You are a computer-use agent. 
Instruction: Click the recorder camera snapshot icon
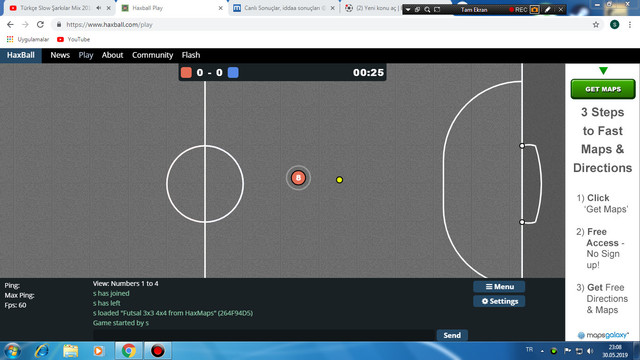click(534, 9)
